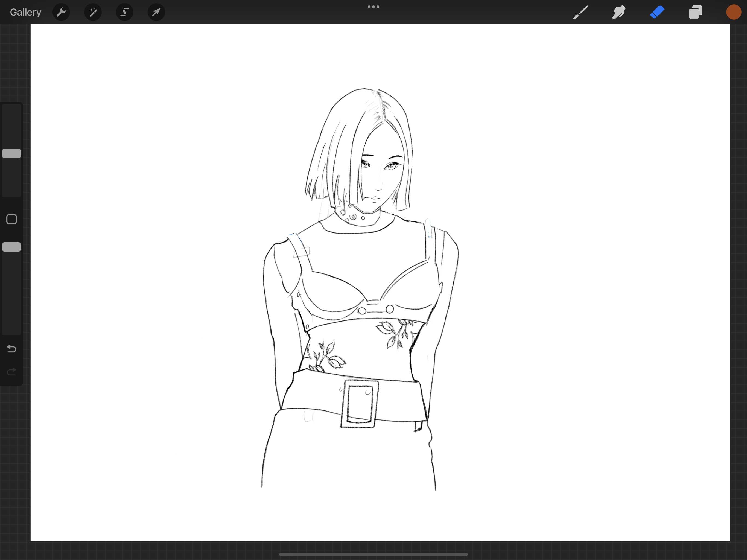Screen dimensions: 747x560
Task: Tap the belt buckle on the canvas drawing
Action: coord(359,404)
